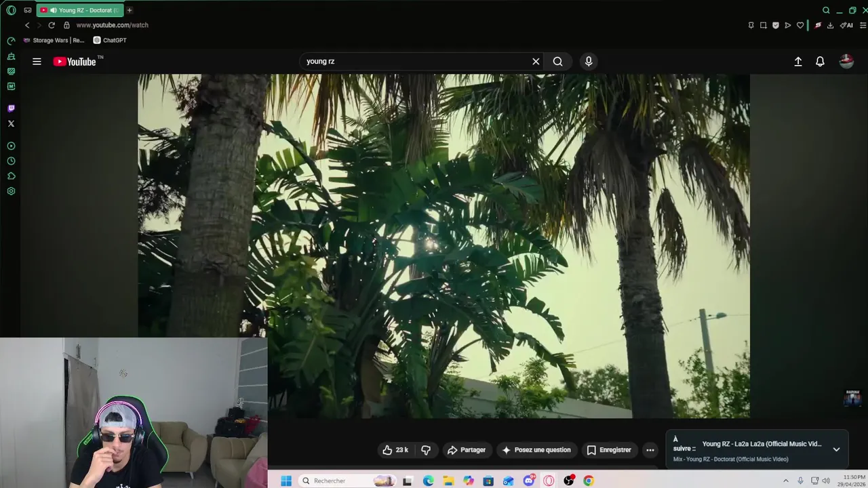The width and height of the screenshot is (868, 488).
Task: Open the M panel in sidebar
Action: [x=11, y=86]
